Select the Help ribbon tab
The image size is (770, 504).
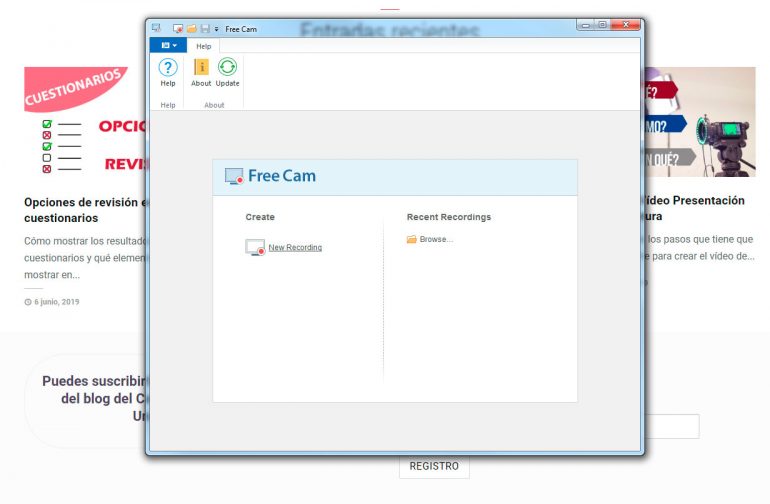(203, 46)
